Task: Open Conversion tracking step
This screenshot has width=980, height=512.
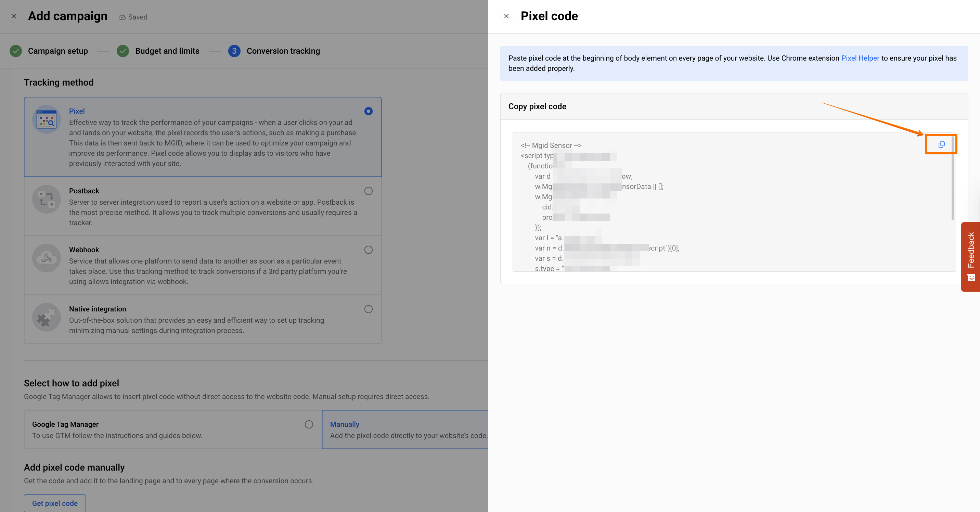Action: pyautogui.click(x=283, y=51)
